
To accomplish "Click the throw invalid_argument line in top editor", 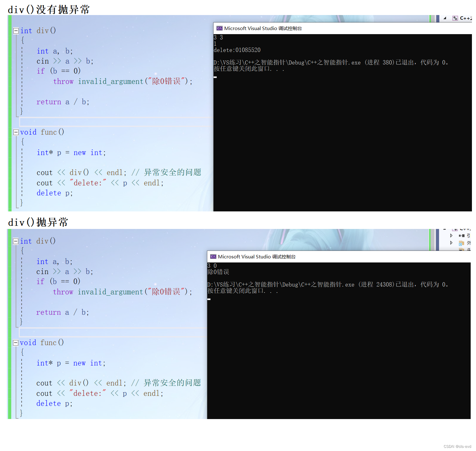I will point(123,81).
